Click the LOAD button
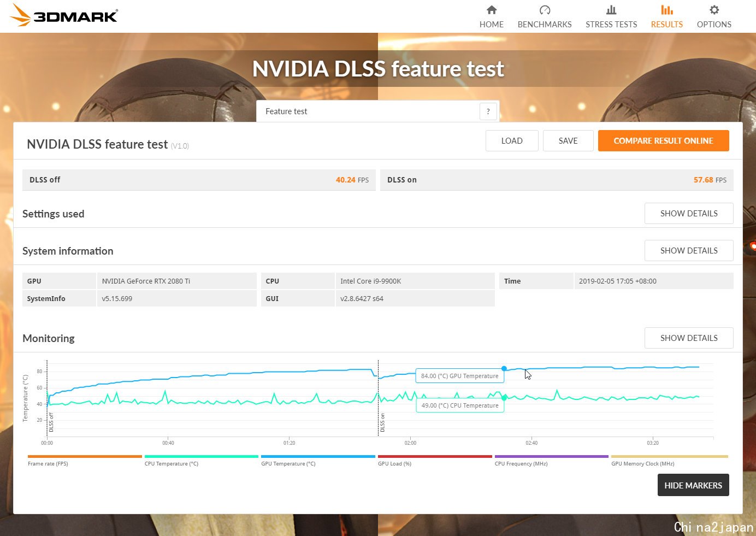The image size is (756, 536). point(512,141)
